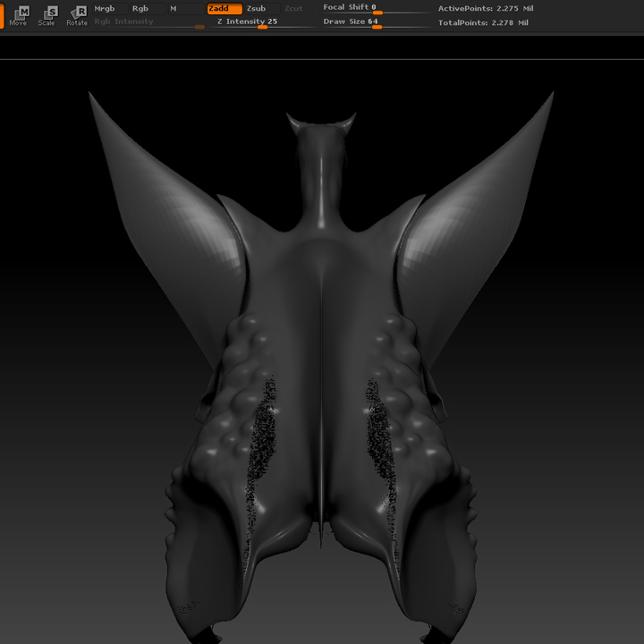Image resolution: width=644 pixels, height=644 pixels.
Task: Click the TotalPoints 2.278 Mil readout
Action: point(483,22)
